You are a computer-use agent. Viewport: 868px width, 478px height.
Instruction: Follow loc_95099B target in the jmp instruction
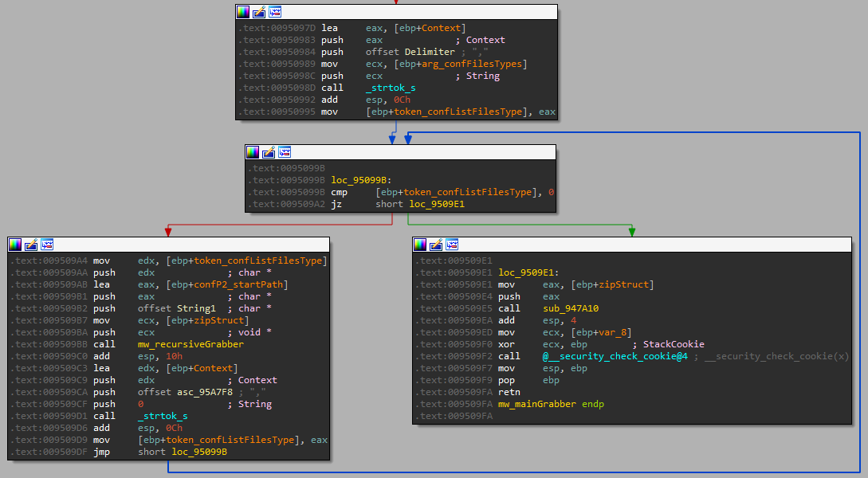pyautogui.click(x=199, y=452)
